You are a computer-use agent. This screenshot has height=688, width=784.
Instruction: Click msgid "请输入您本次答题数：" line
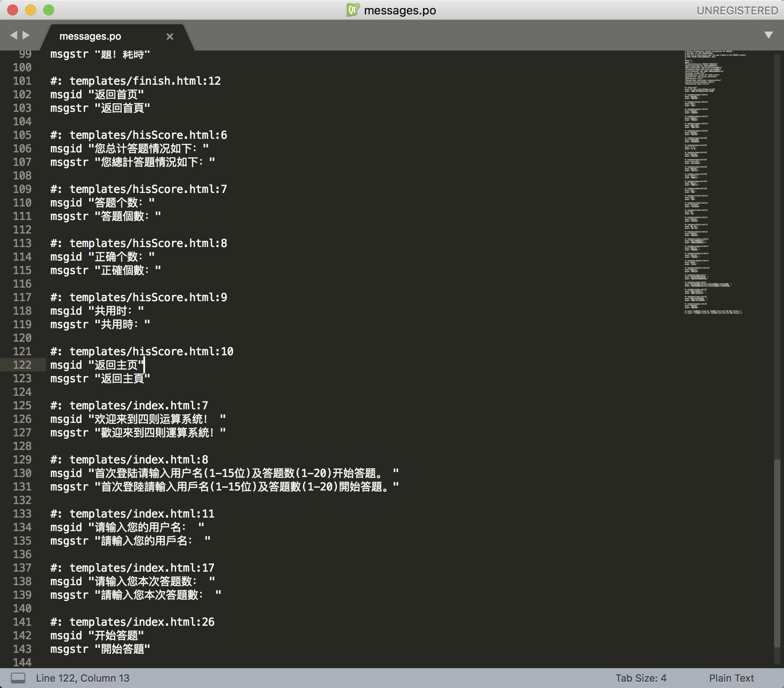pos(133,582)
